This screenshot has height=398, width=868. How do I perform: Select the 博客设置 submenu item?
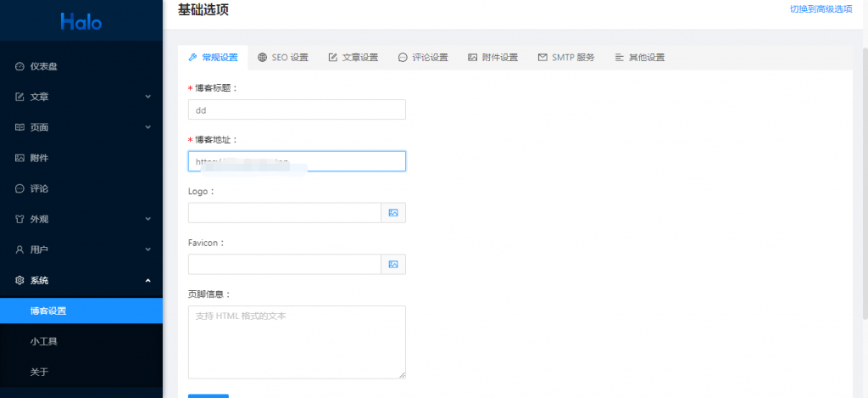click(x=81, y=311)
